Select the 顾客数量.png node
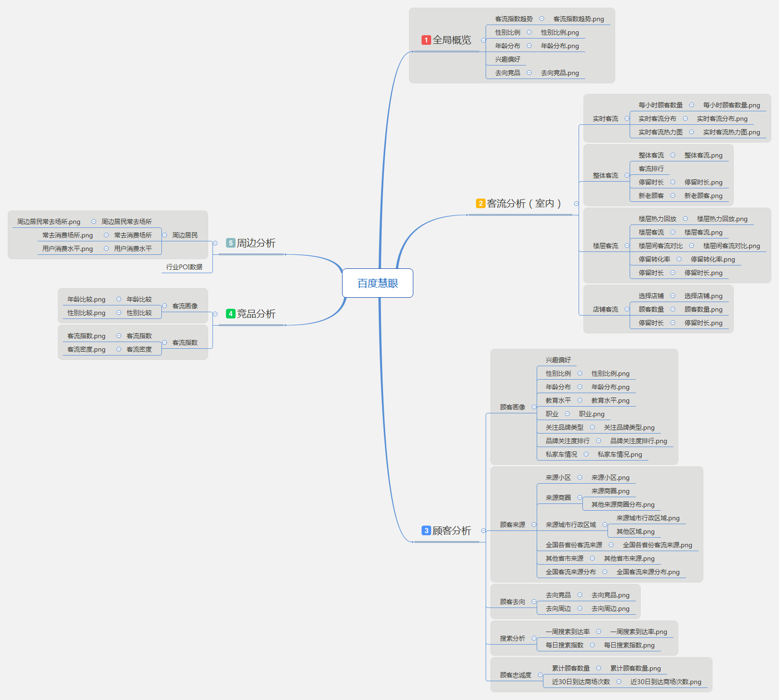Screen dimensions: 779x700 pyautogui.click(x=703, y=309)
